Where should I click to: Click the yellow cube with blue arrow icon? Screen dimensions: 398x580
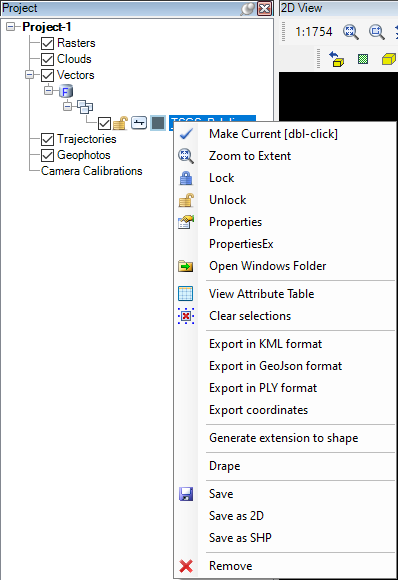337,59
